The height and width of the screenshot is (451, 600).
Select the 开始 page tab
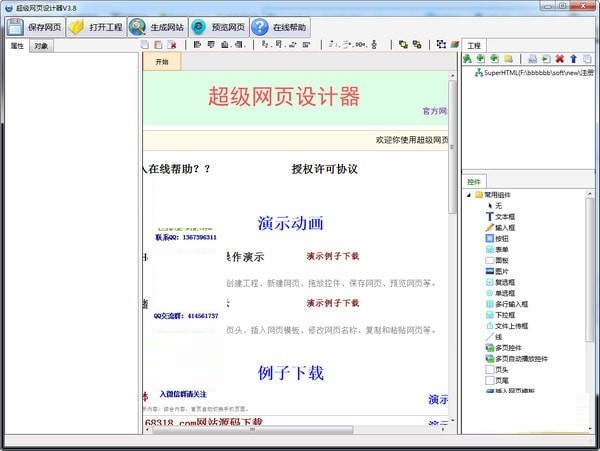[162, 62]
